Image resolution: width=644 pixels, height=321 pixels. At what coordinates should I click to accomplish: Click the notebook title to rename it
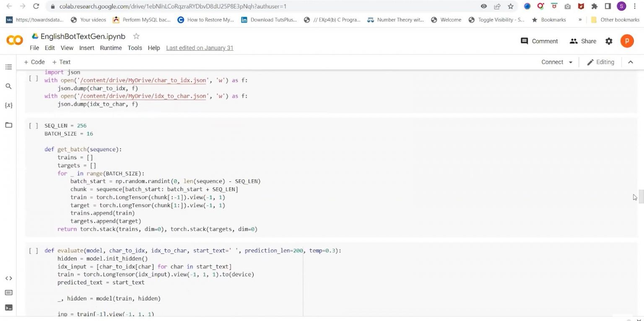[82, 36]
